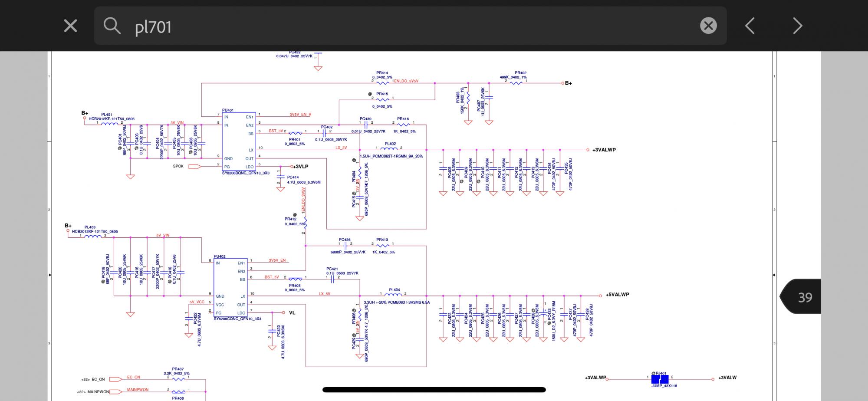Go to previous search result

point(750,26)
